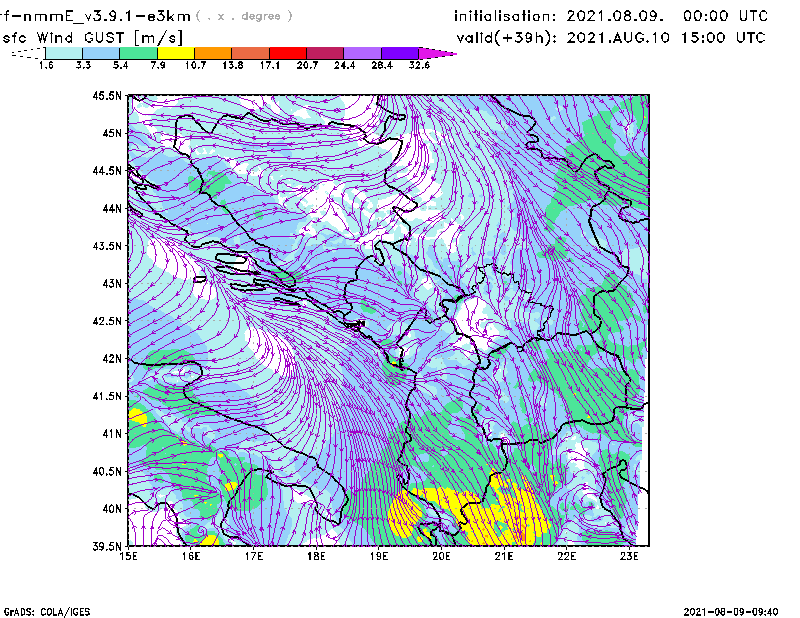Click the initialisation date text
800x618 pixels.
click(611, 16)
